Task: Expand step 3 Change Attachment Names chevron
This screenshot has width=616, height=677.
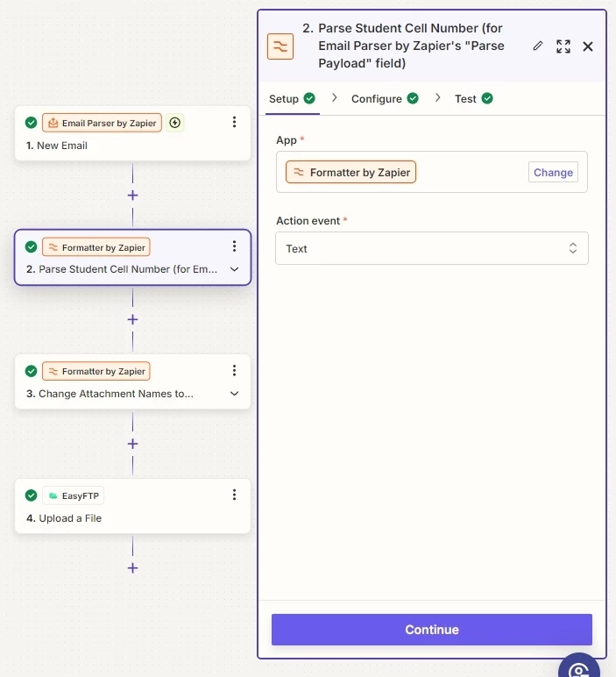Action: pos(234,394)
